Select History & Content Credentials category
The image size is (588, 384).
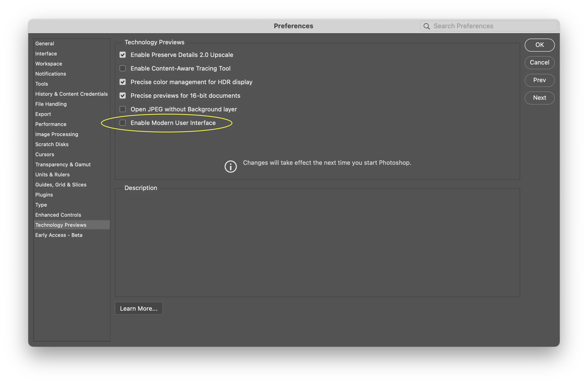point(71,94)
